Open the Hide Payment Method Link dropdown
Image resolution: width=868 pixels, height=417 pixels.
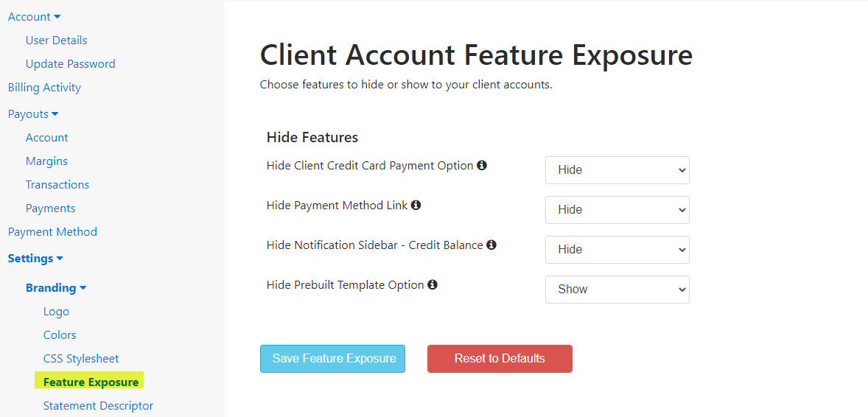(x=617, y=210)
